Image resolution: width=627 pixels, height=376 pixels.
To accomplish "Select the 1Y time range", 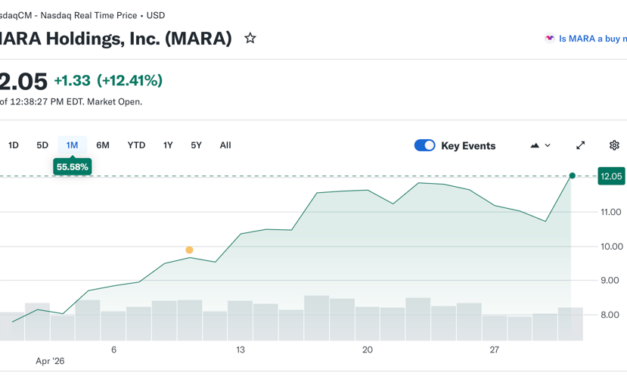I will [x=168, y=145].
